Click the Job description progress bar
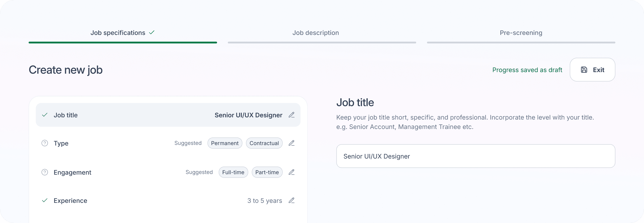The width and height of the screenshot is (644, 223). point(322,43)
